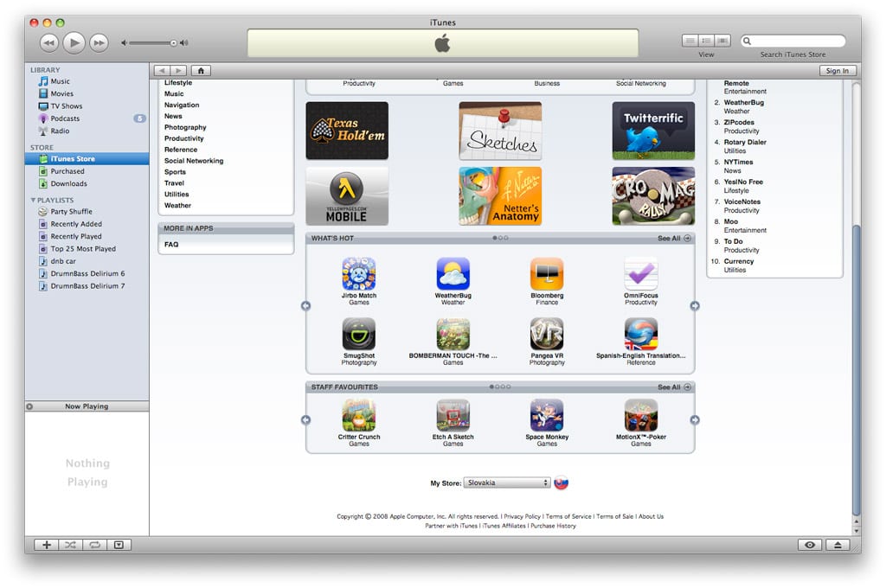Click the Search iTunes Store field
Screen dimensions: 886x588
(793, 41)
